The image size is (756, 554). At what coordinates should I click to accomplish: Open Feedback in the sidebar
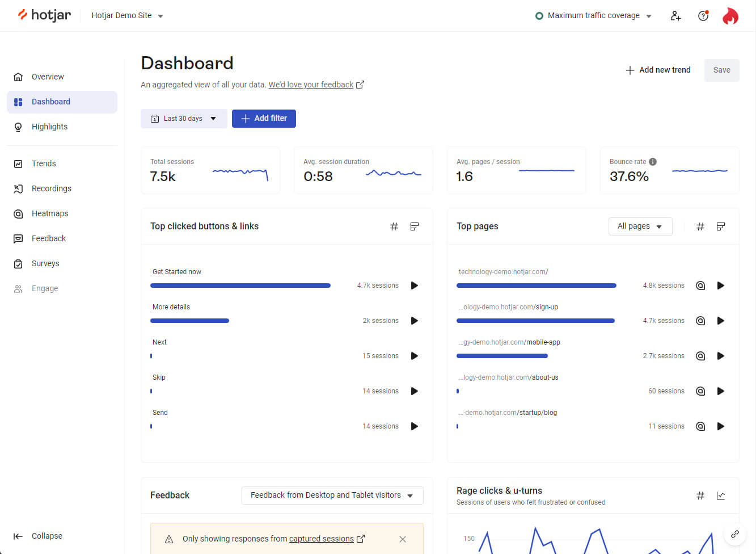coord(62,238)
